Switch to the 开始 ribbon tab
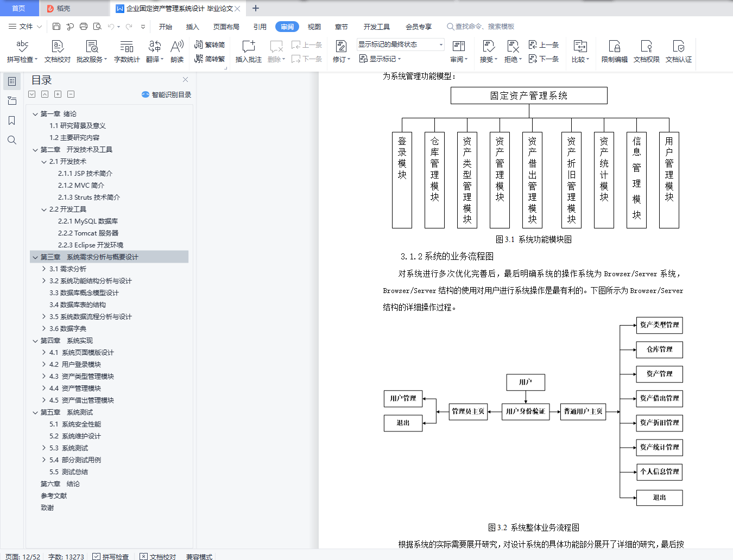733x560 pixels. point(166,27)
